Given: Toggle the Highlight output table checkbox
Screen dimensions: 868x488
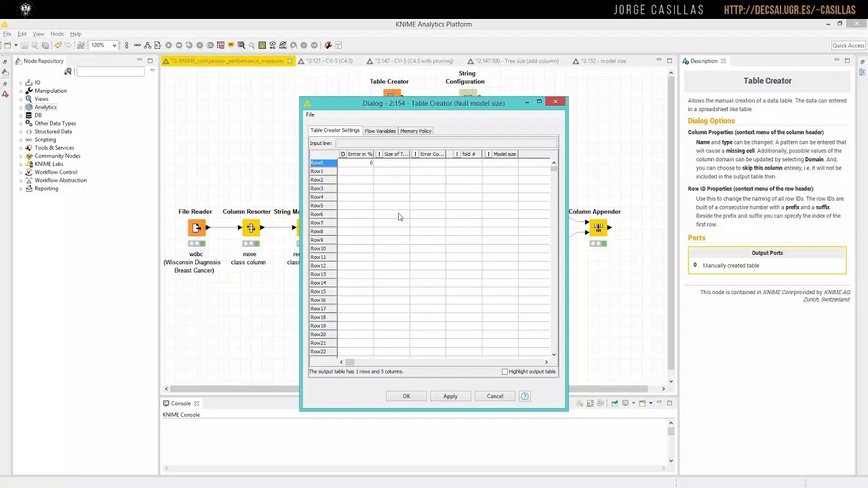Looking at the screenshot, I should pyautogui.click(x=505, y=371).
